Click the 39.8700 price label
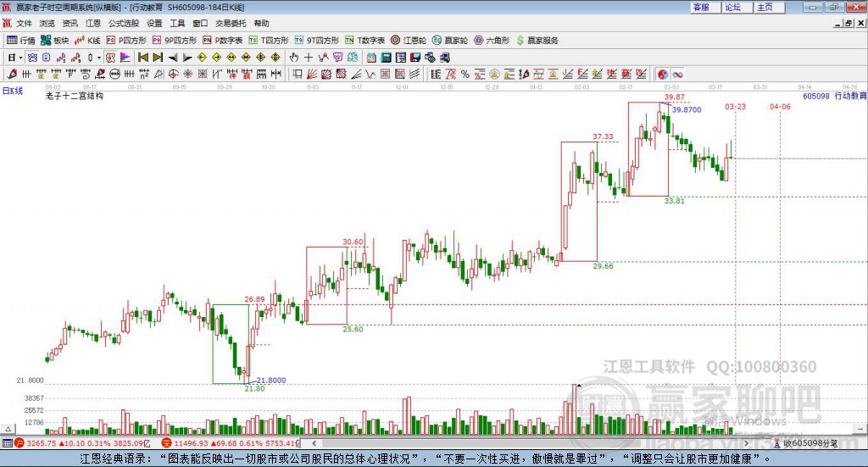This screenshot has height=467, width=868. 687,109
